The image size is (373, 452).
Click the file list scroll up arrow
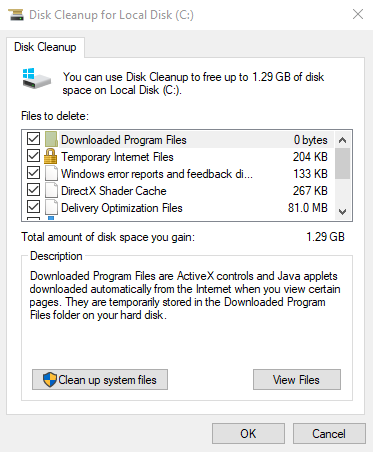342,140
